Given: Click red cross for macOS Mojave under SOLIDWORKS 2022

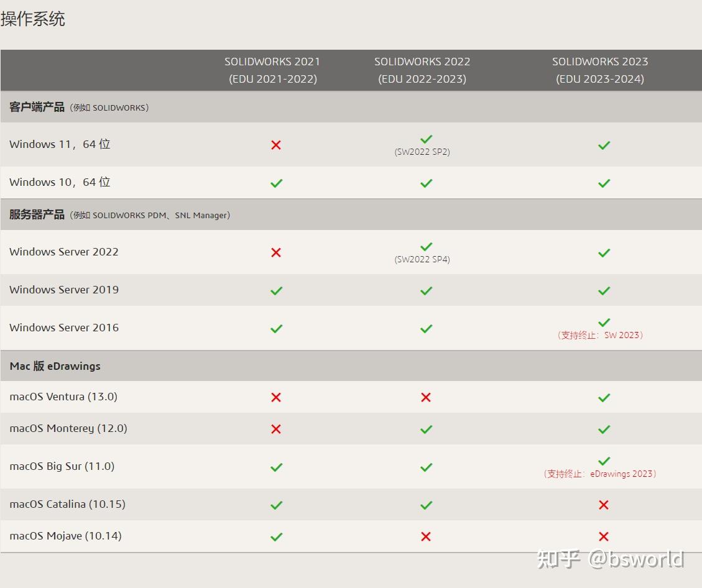Looking at the screenshot, I should [426, 536].
